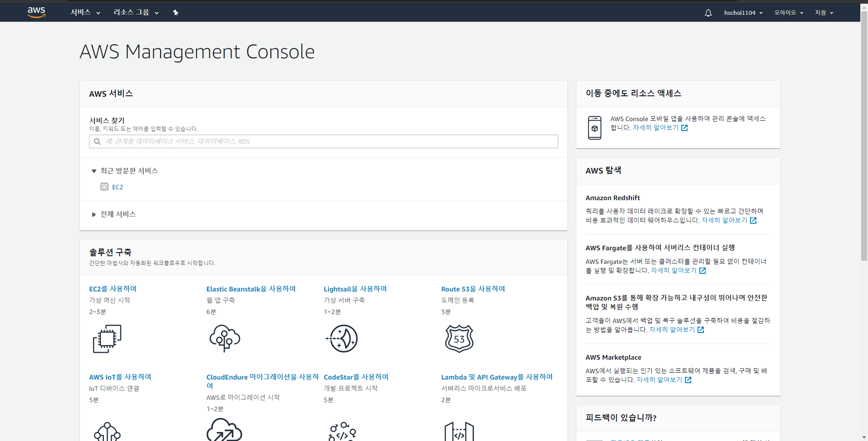Click 자세히 알아보기 under Amazon S3 backup

[x=672, y=330]
